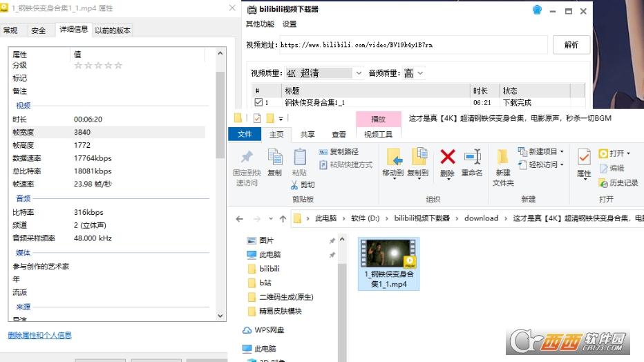The image size is (644, 362).
Task: Open the 查看 ribbon tab
Action: click(x=339, y=134)
